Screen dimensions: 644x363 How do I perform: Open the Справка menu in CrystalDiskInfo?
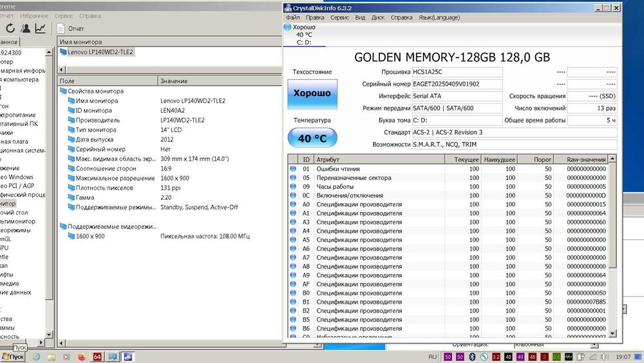[x=401, y=17]
